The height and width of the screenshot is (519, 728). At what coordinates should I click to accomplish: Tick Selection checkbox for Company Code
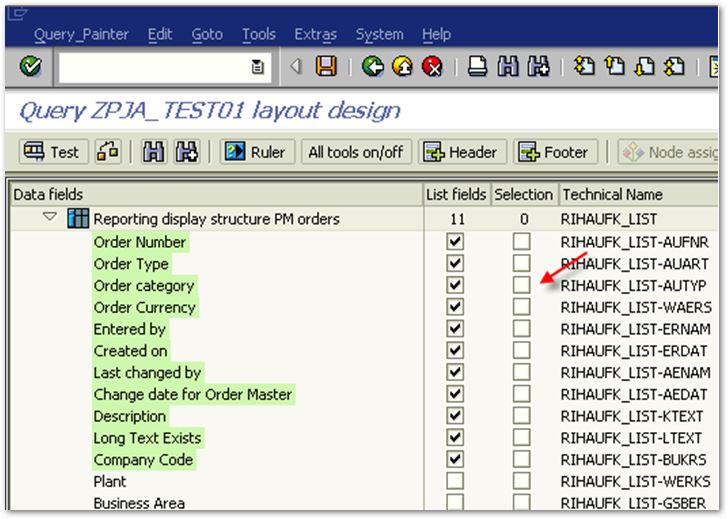tap(522, 460)
